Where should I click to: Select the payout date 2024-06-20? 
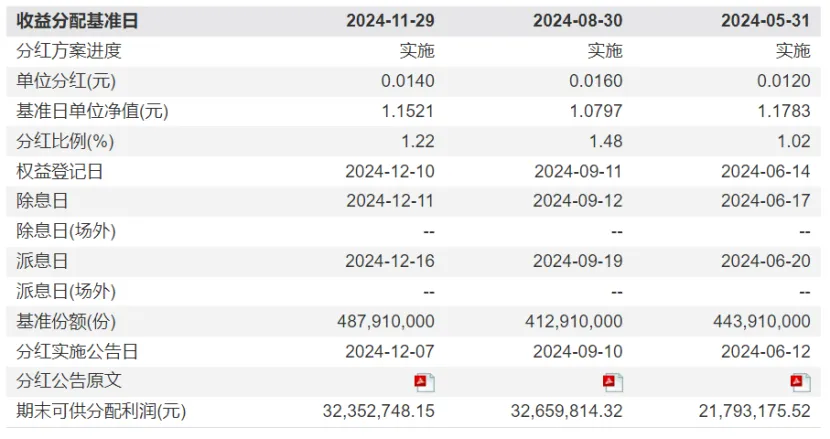click(765, 261)
